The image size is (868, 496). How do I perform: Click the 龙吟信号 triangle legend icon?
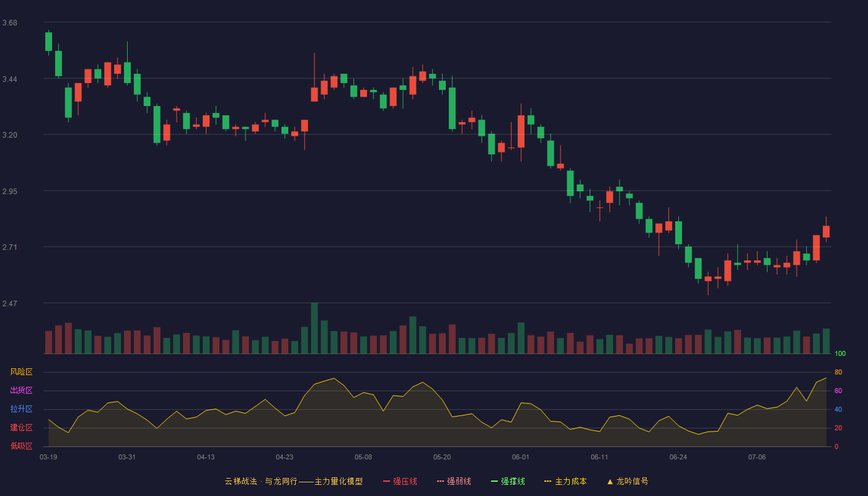[x=610, y=481]
